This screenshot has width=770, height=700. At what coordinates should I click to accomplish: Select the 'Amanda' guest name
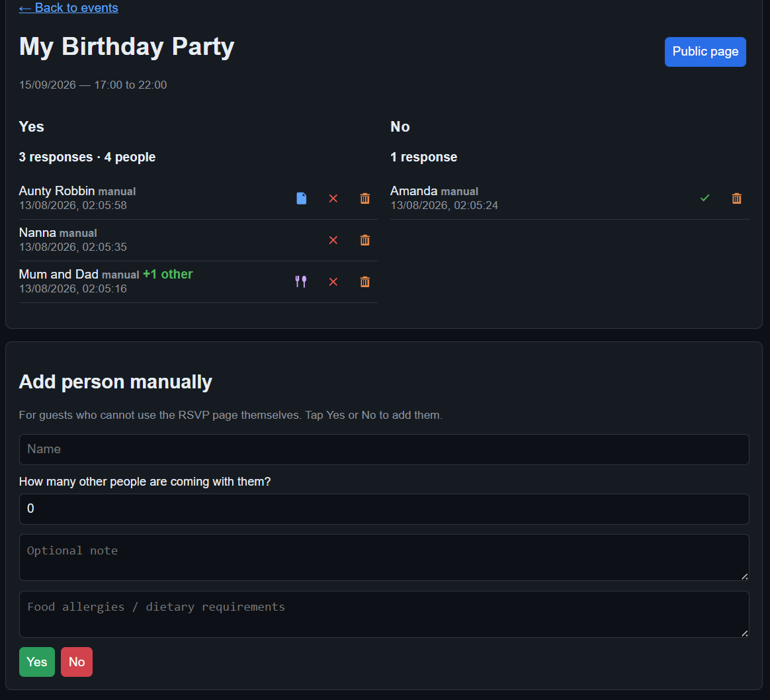click(413, 191)
